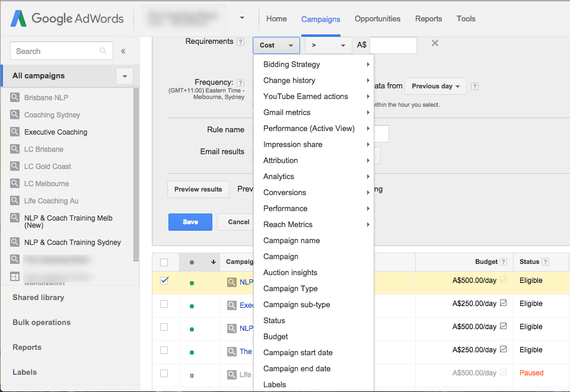
Task: Click the budget chart icon in the The row
Action: pyautogui.click(x=503, y=349)
